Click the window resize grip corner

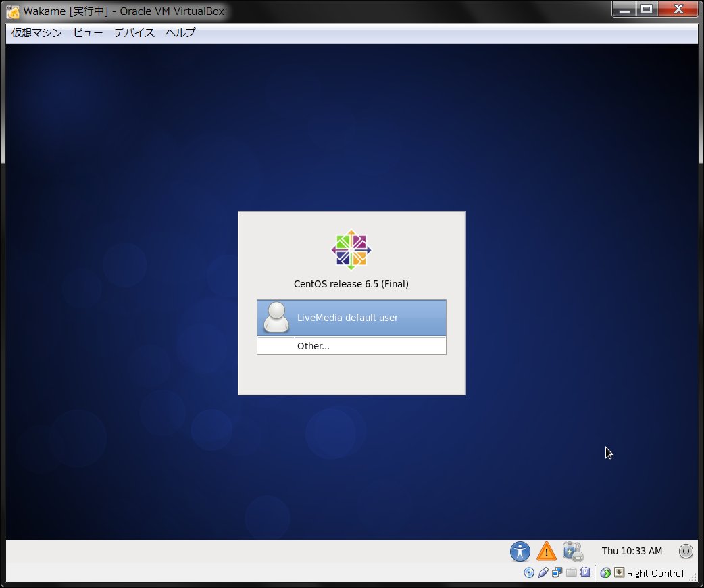(x=693, y=578)
